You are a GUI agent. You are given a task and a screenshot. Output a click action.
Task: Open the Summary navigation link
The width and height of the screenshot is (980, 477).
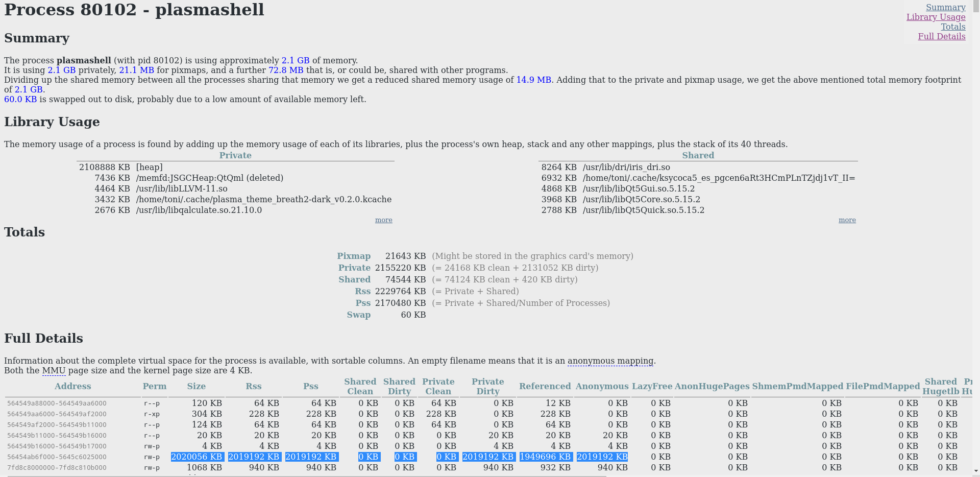point(945,7)
